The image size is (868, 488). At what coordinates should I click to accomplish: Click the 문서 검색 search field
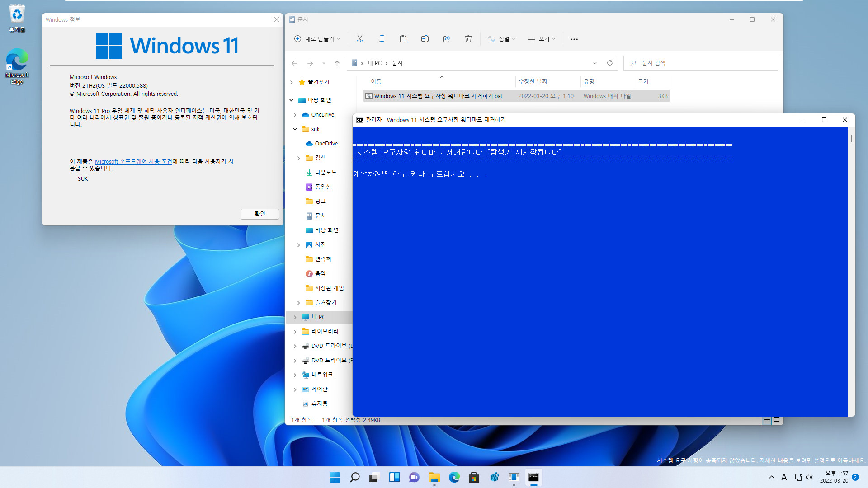pyautogui.click(x=700, y=63)
